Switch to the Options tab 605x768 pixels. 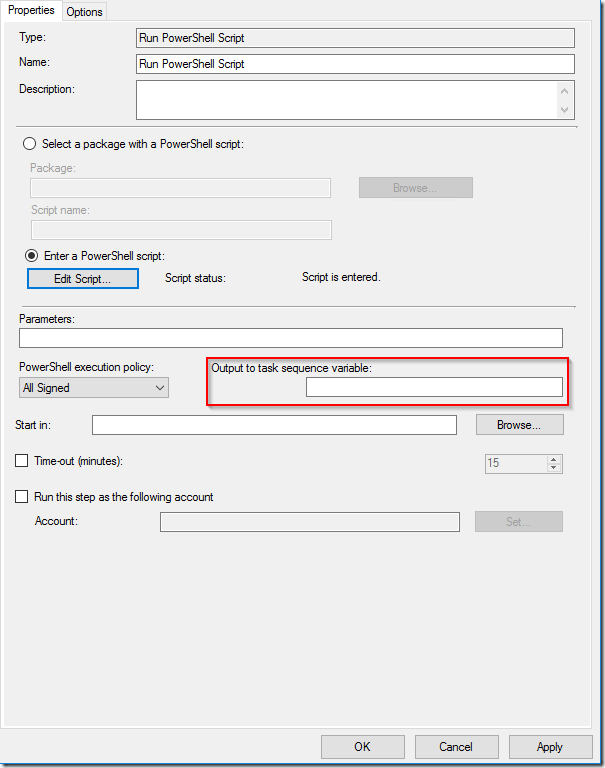tap(85, 11)
